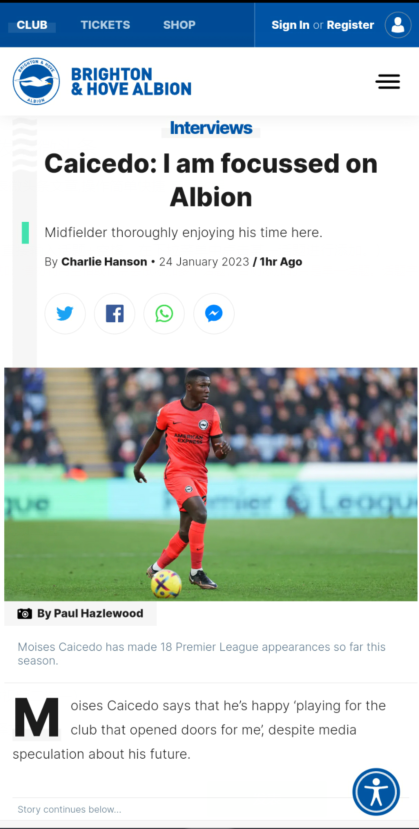Click the Register link

click(350, 25)
